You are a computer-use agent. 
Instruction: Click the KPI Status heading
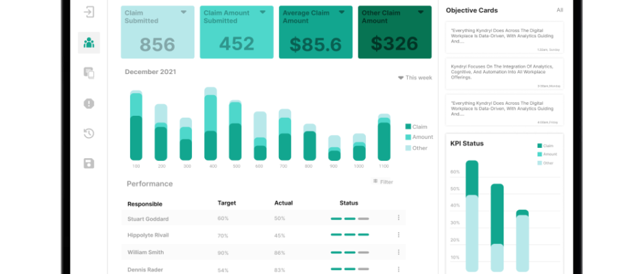coord(467,144)
